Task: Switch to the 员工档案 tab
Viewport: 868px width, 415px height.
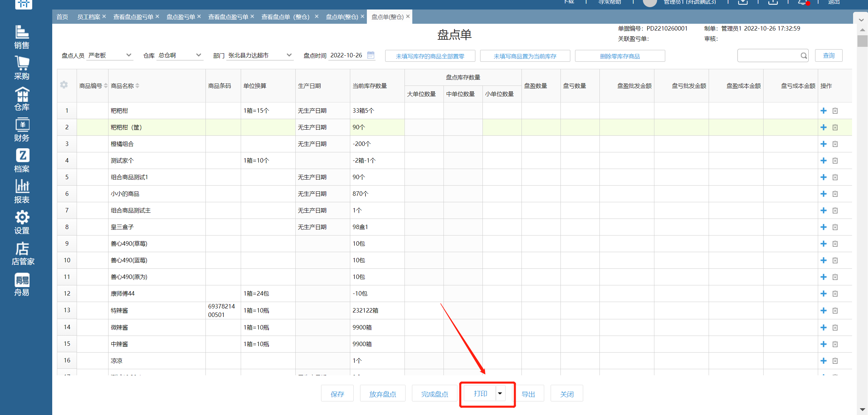Action: (89, 17)
